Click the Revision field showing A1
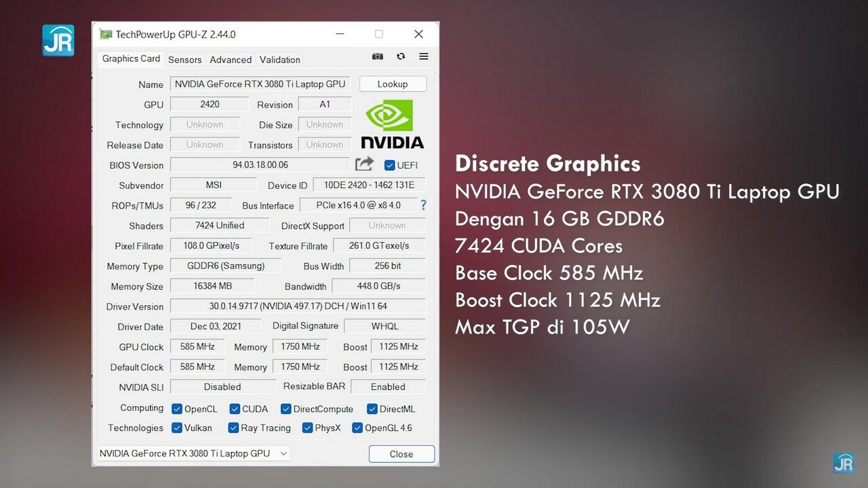 [x=325, y=104]
